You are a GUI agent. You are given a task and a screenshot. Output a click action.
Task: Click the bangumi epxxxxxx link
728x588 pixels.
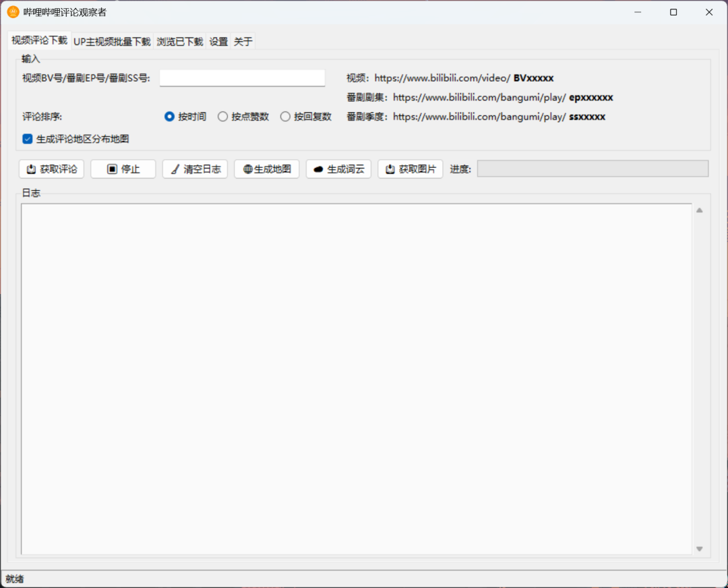coord(479,97)
